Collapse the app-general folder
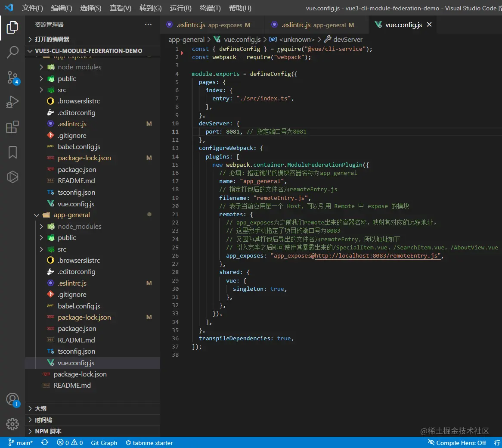 coord(93,215)
